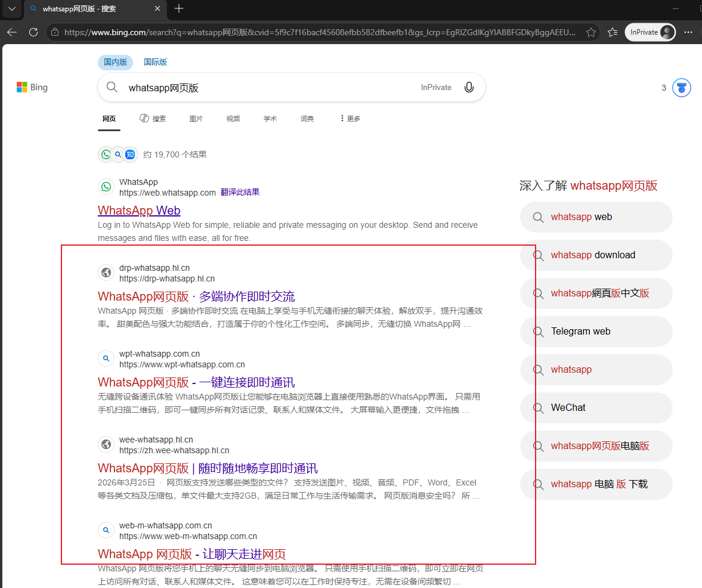The height and width of the screenshot is (588, 702).
Task: Open browser settings and more menu
Action: [688, 32]
